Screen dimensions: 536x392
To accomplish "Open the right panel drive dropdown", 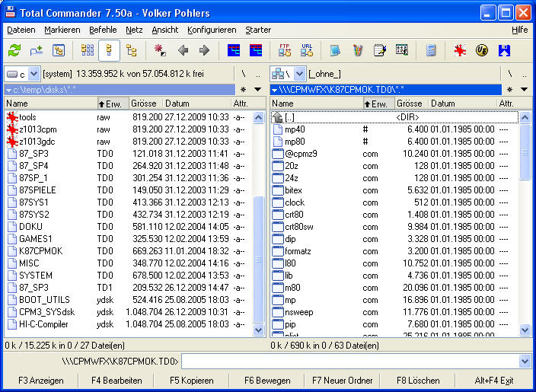I will point(299,74).
